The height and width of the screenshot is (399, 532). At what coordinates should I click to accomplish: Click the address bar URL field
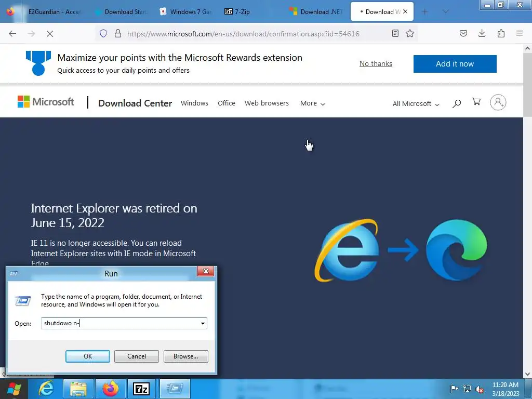pyautogui.click(x=243, y=34)
